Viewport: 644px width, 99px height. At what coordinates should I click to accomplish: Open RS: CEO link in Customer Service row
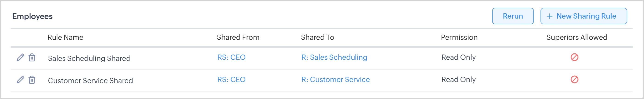click(231, 80)
